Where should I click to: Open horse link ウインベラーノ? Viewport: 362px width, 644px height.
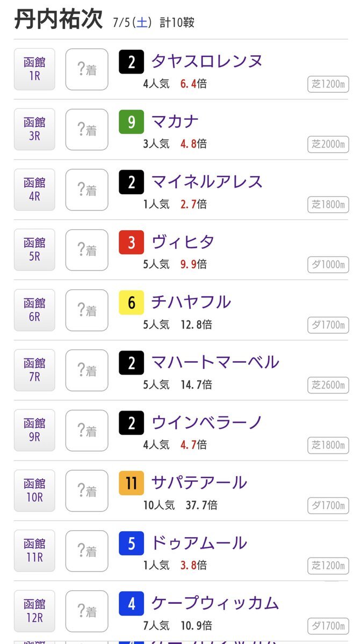(x=207, y=422)
